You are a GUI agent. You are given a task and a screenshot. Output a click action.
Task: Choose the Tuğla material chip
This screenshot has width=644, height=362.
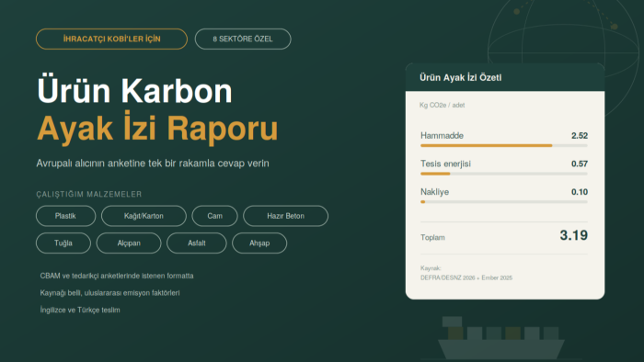tap(63, 243)
